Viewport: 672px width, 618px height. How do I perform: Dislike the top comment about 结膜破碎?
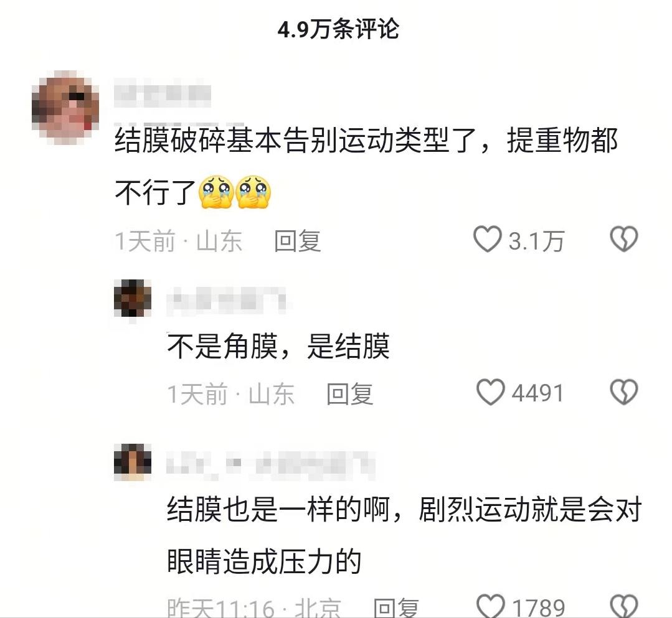[624, 239]
